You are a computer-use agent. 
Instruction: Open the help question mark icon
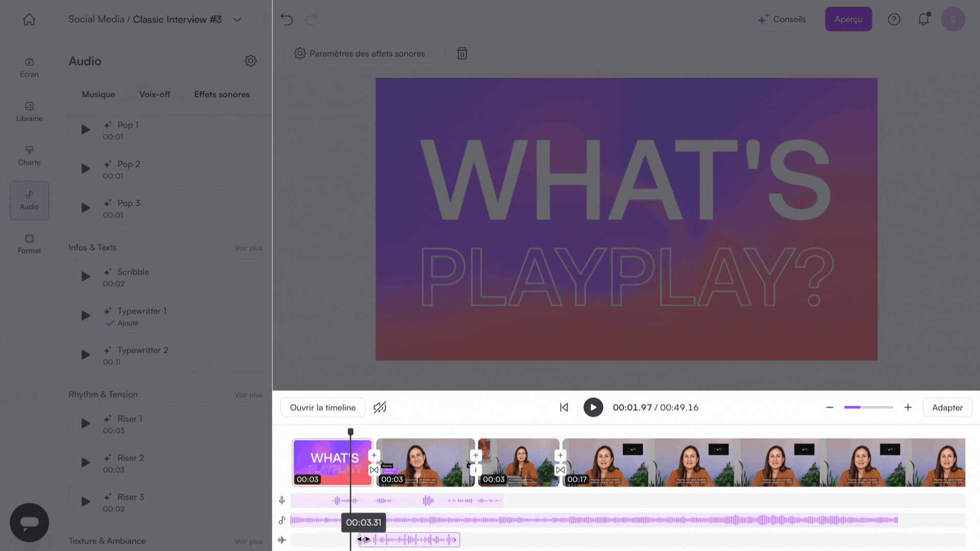point(894,19)
